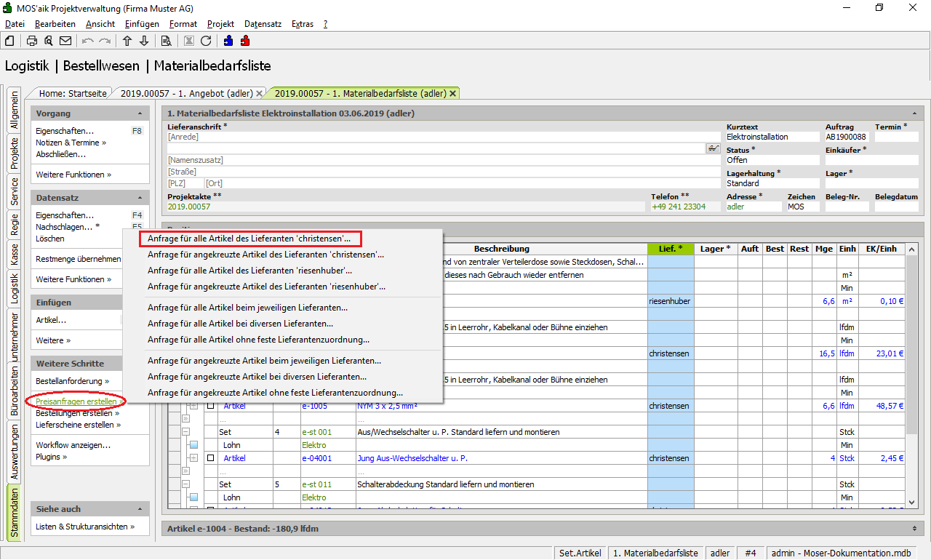Collapse the Vorgang sidebar panel
The height and width of the screenshot is (560, 931).
(140, 114)
